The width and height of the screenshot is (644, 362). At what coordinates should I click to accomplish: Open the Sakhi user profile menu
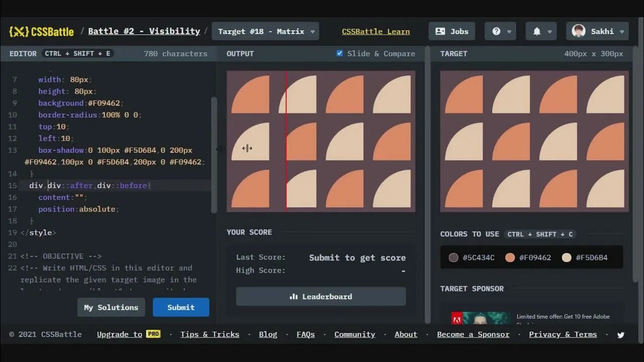[597, 31]
